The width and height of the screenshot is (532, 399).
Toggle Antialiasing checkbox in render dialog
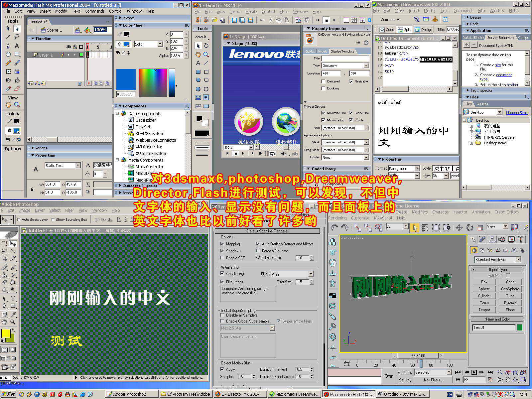pyautogui.click(x=222, y=274)
